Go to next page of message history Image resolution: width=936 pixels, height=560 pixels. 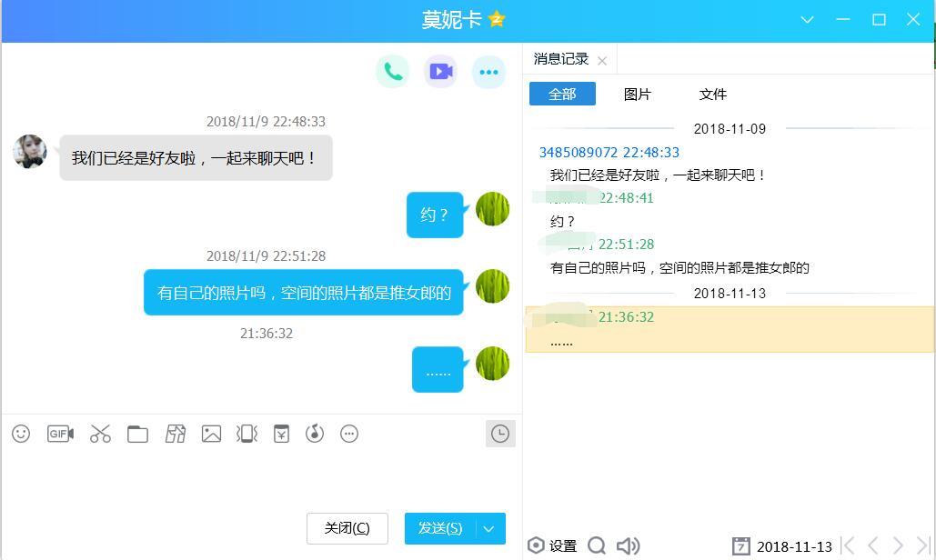pyautogui.click(x=898, y=545)
